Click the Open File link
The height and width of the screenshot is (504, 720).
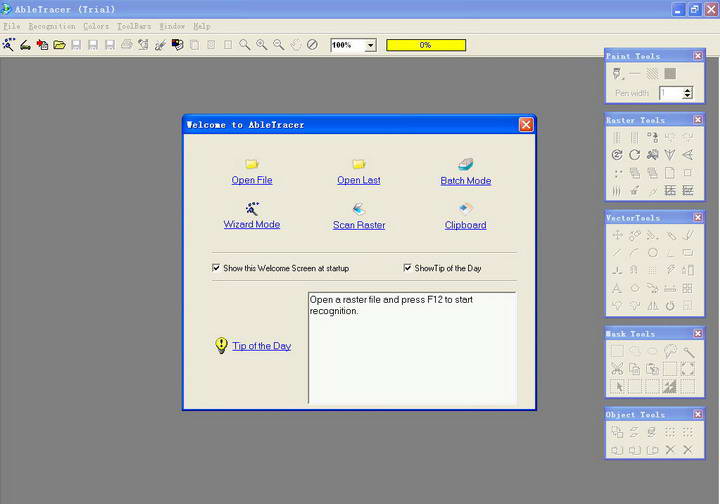252,180
